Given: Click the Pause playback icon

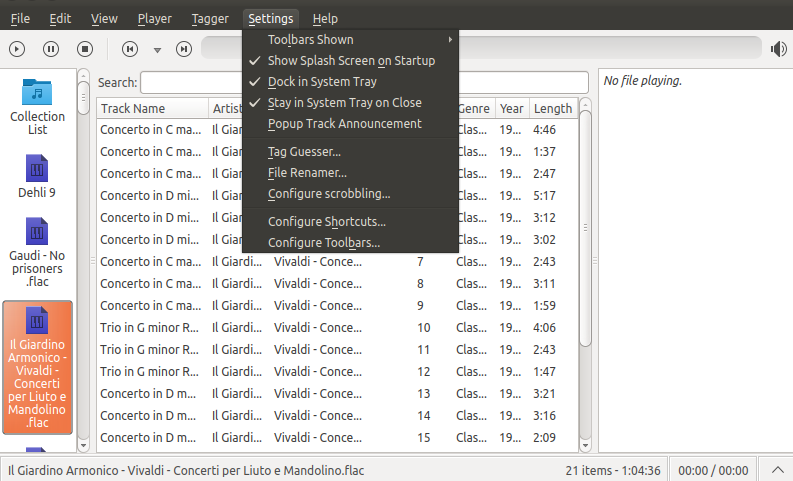Looking at the screenshot, I should pyautogui.click(x=51, y=49).
